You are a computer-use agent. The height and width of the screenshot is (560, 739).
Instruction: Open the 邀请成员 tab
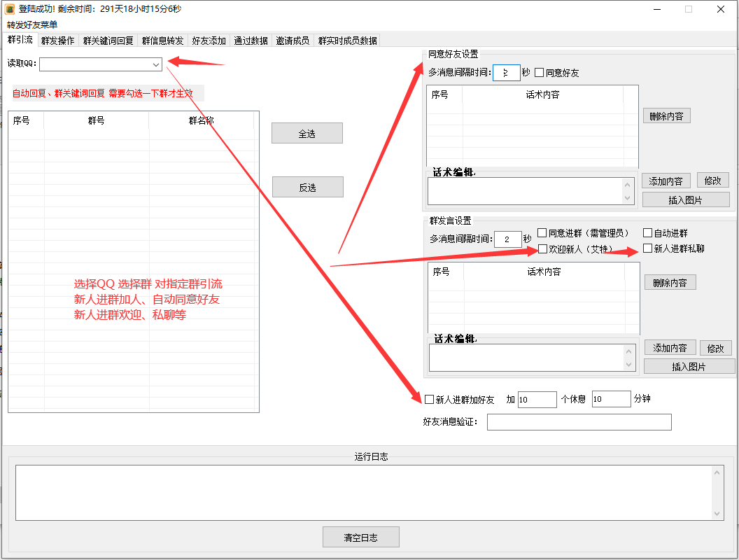[x=293, y=41]
